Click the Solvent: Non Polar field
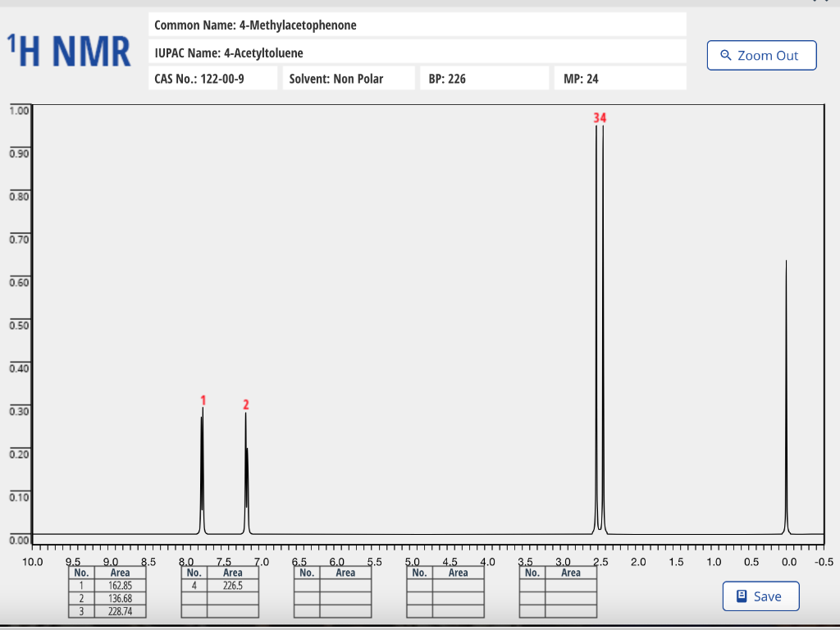Screen dimensions: 840x630 (x=349, y=77)
